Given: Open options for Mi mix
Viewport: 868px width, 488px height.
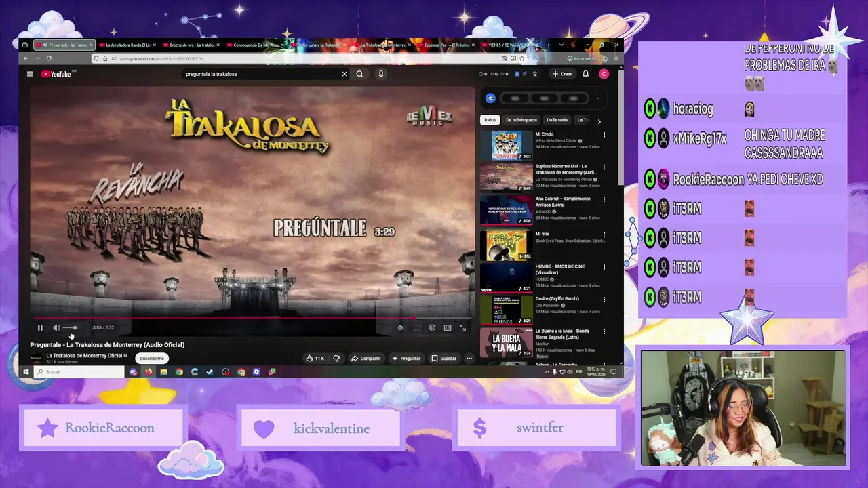Looking at the screenshot, I should (604, 234).
